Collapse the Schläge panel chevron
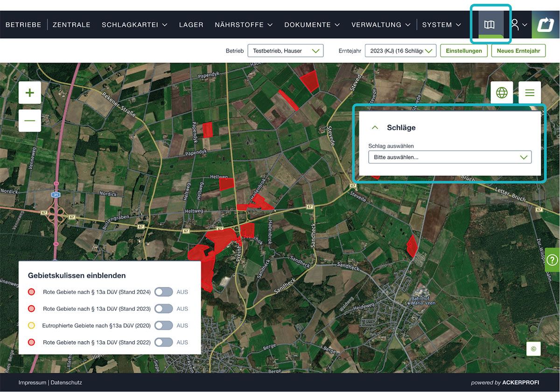Image resolution: width=560 pixels, height=392 pixels. [374, 127]
